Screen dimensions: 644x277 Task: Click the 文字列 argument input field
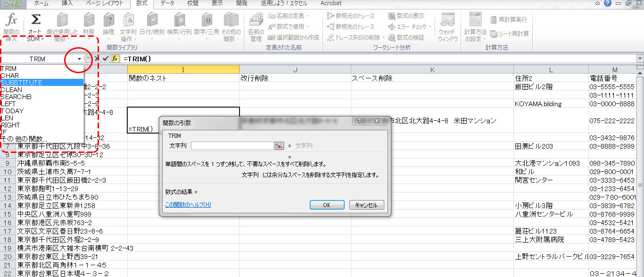point(232,146)
